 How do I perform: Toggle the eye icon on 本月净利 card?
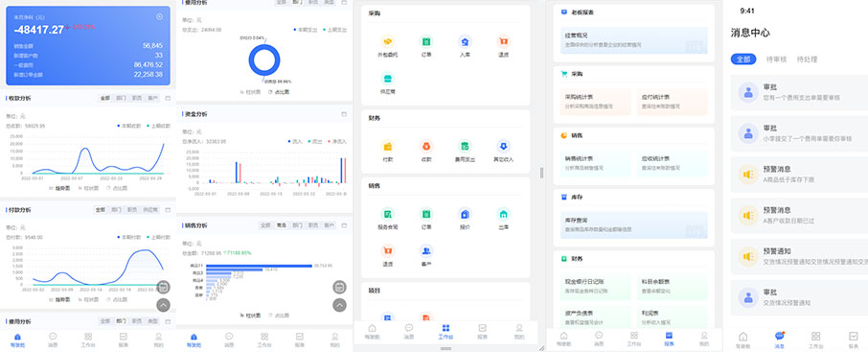tap(159, 16)
